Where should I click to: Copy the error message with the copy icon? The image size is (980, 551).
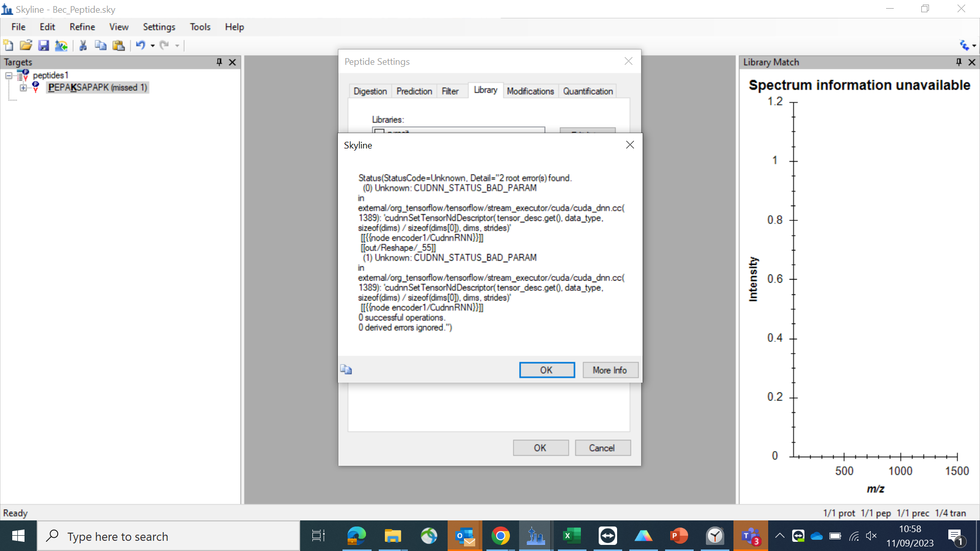(346, 370)
